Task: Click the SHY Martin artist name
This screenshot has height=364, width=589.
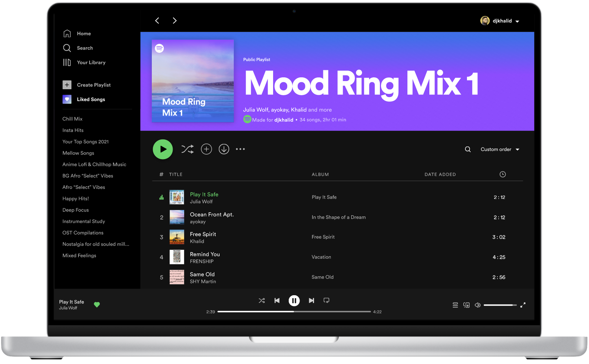Action: [x=203, y=281]
